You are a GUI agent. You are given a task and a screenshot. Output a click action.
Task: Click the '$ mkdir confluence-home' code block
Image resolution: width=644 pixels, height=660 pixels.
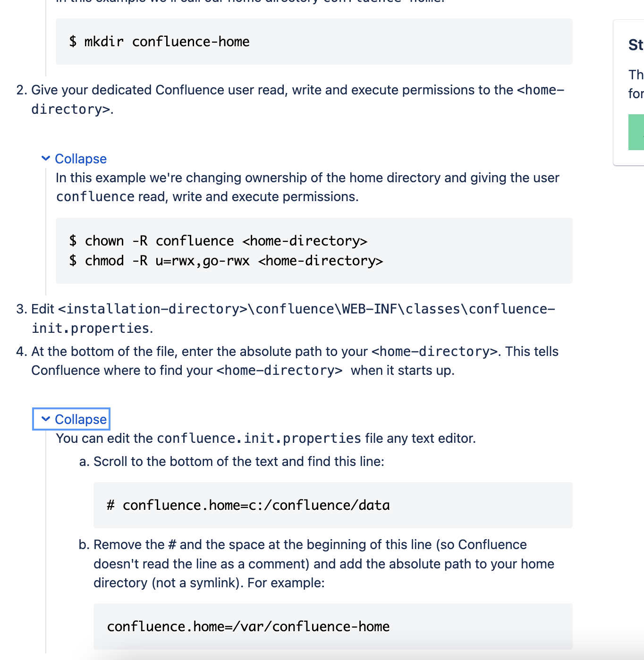point(314,42)
